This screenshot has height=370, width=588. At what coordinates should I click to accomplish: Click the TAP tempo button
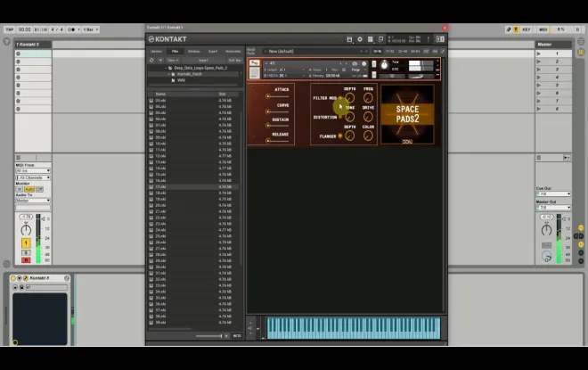tap(10, 29)
